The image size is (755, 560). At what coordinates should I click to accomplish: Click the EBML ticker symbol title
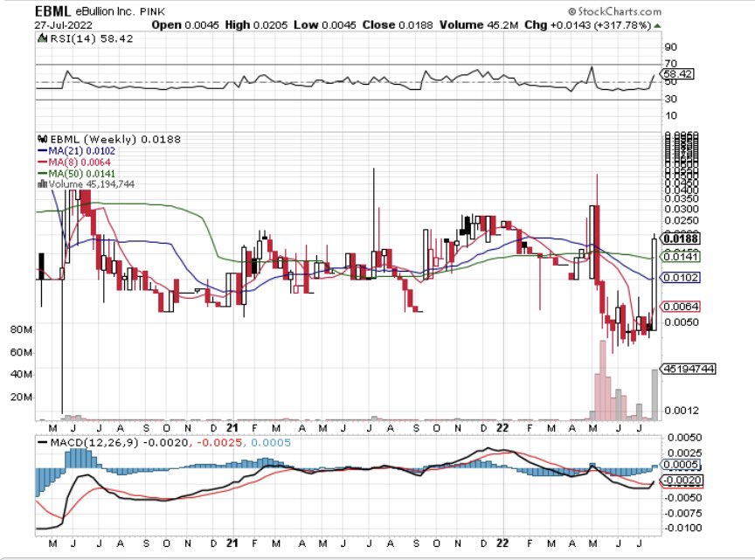tap(53, 11)
